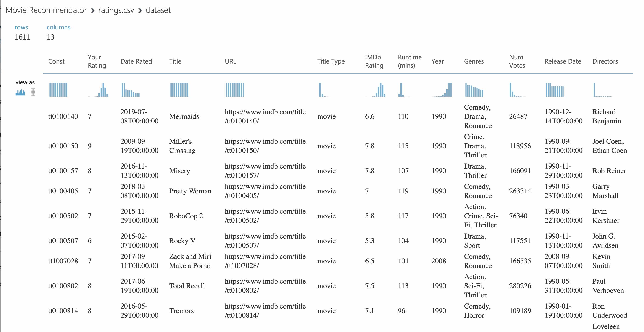Viewport: 644px width, 332px height.
Task: Select the Year column header
Action: pos(437,61)
